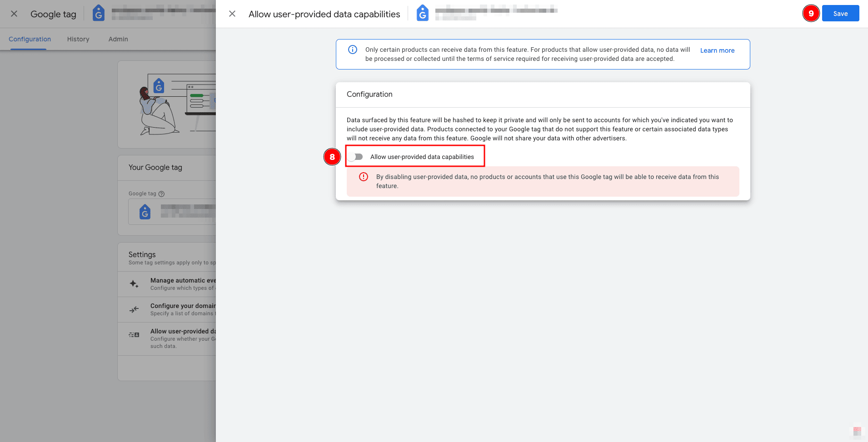Switch to the History tab

click(x=78, y=39)
